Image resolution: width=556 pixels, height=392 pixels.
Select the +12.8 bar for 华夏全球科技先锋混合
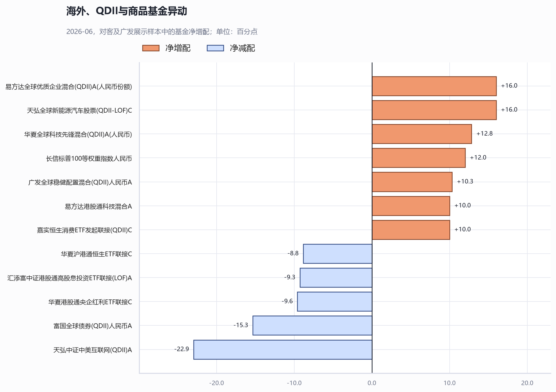(x=422, y=134)
